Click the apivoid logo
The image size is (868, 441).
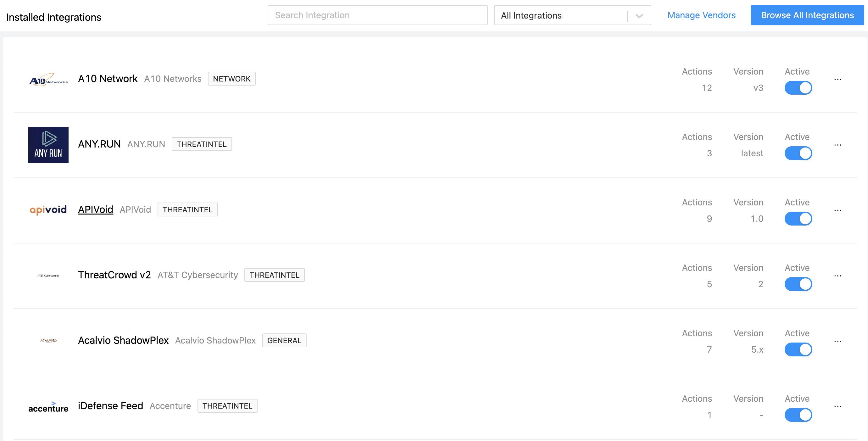48,209
